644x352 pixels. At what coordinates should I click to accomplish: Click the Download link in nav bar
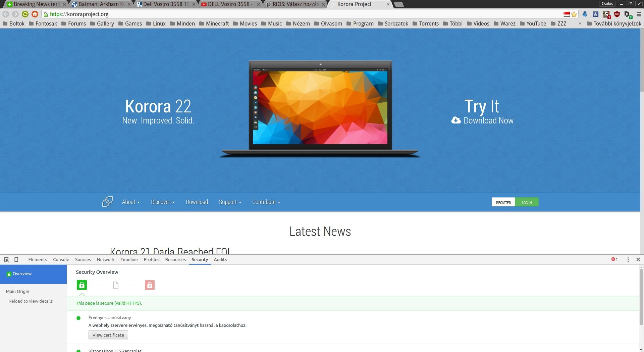pos(197,202)
